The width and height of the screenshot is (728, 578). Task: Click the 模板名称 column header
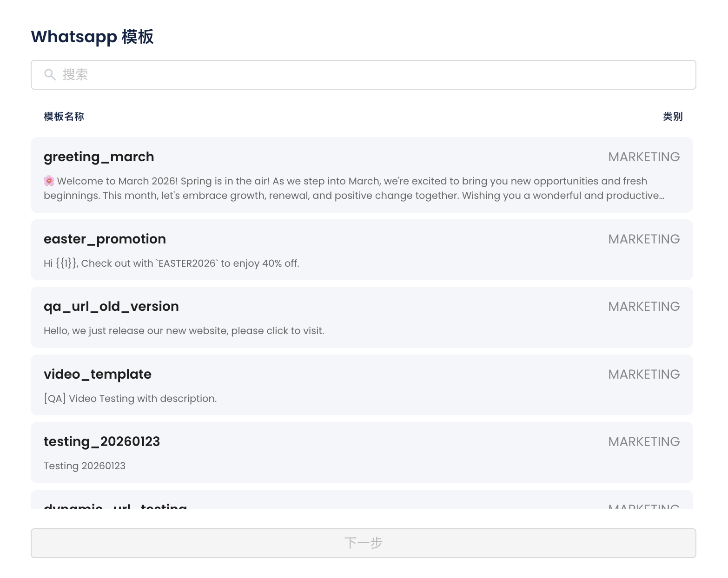[x=64, y=117]
